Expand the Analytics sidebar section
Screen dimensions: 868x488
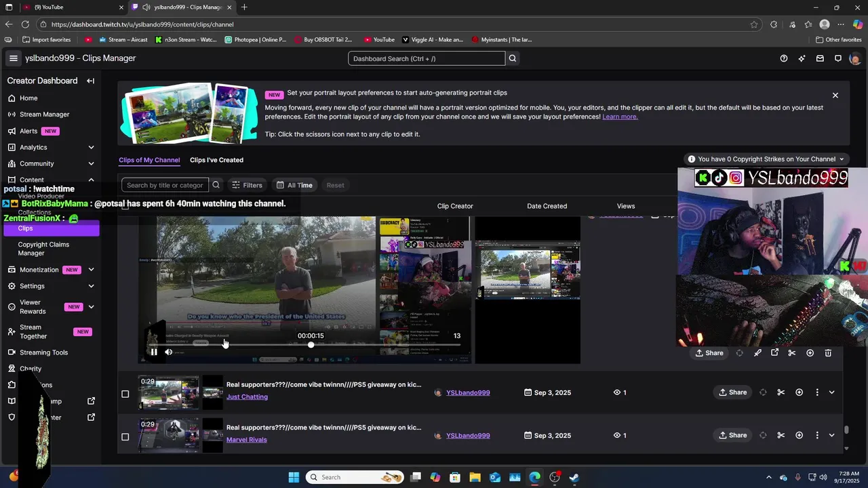click(x=91, y=147)
